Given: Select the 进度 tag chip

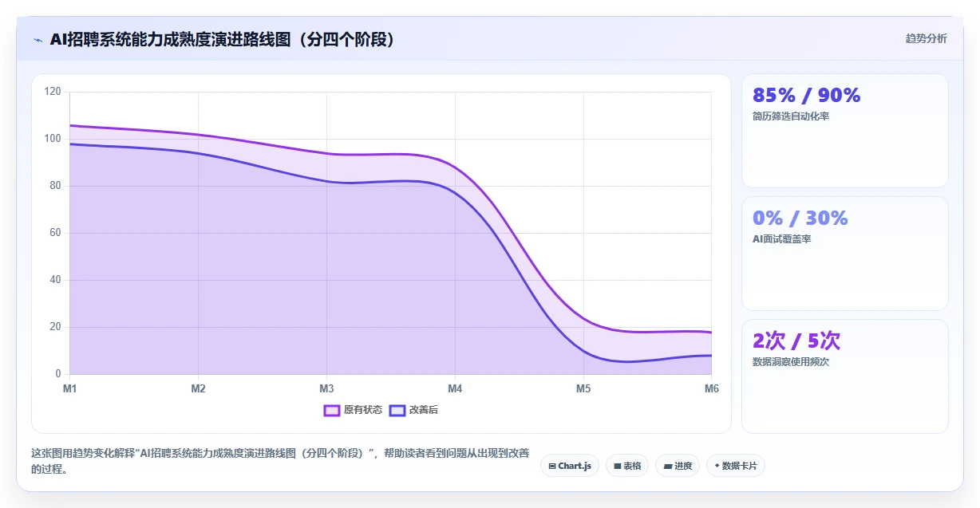Looking at the screenshot, I should coord(678,466).
